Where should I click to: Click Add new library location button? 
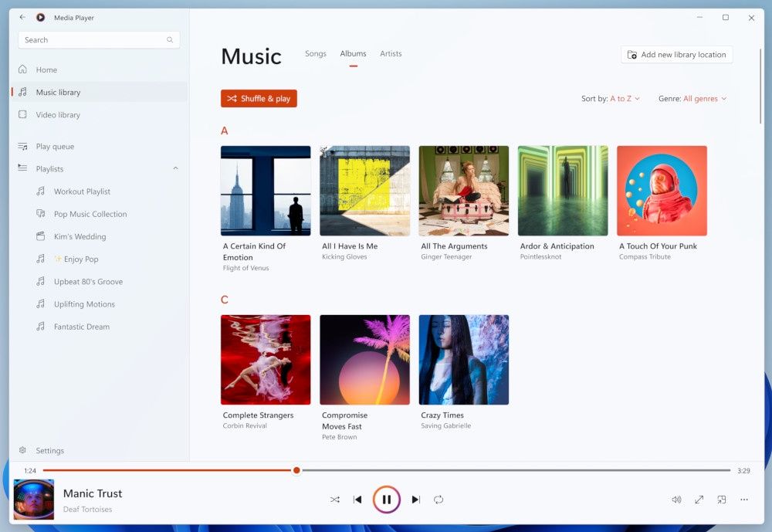[676, 55]
